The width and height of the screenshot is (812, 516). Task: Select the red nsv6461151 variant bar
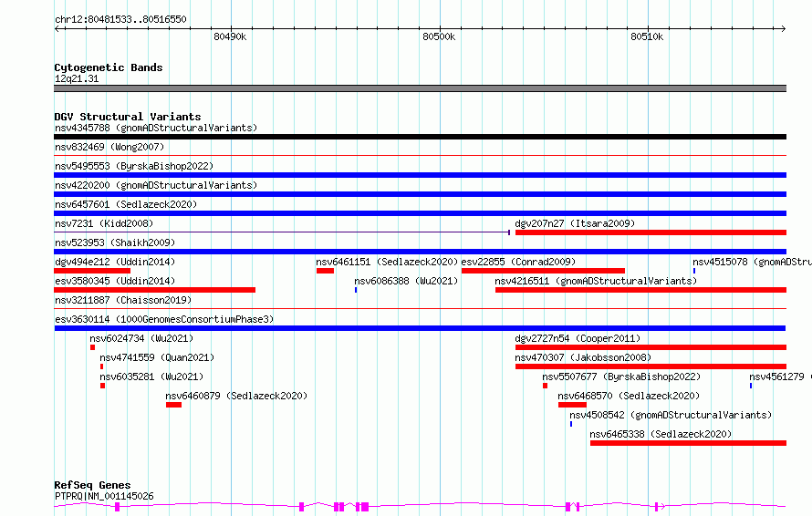(325, 271)
